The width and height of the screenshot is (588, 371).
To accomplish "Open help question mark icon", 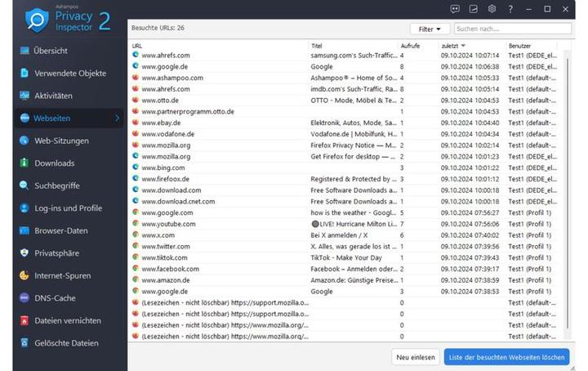I will (x=510, y=9).
